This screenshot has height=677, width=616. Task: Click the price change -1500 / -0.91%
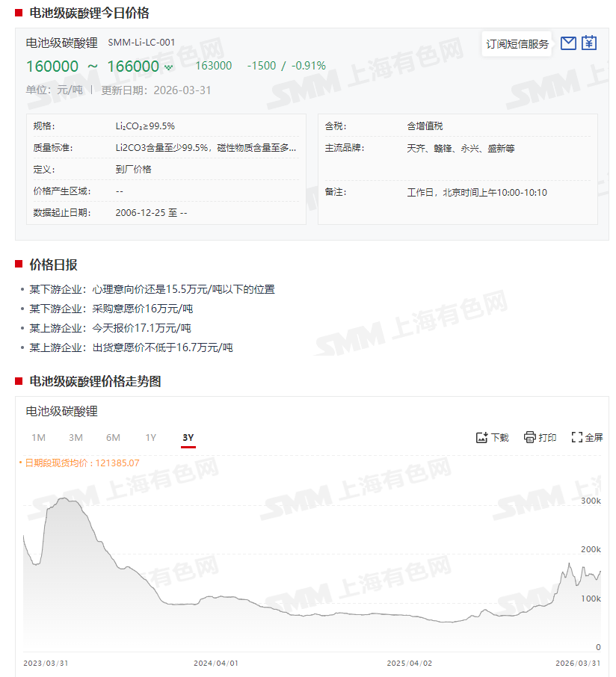click(x=286, y=66)
